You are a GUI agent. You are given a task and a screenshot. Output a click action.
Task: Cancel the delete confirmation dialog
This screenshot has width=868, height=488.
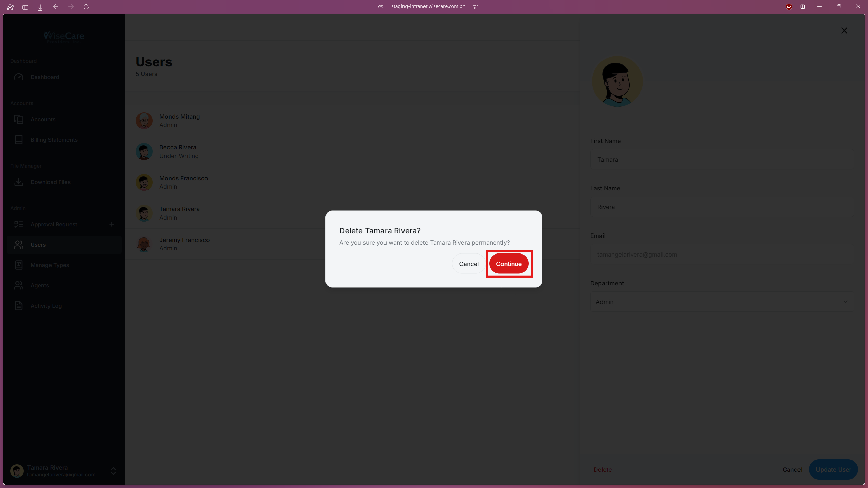[x=468, y=264]
